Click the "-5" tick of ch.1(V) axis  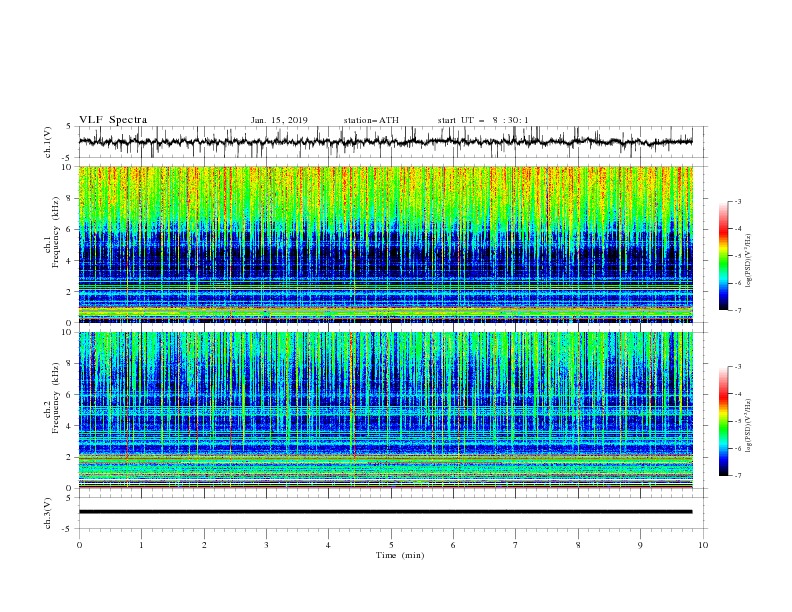(68, 158)
